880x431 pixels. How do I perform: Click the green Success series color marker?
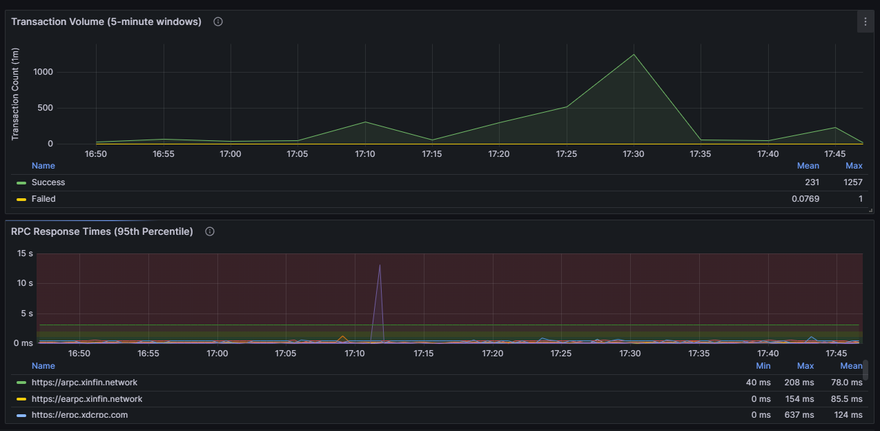click(x=21, y=183)
